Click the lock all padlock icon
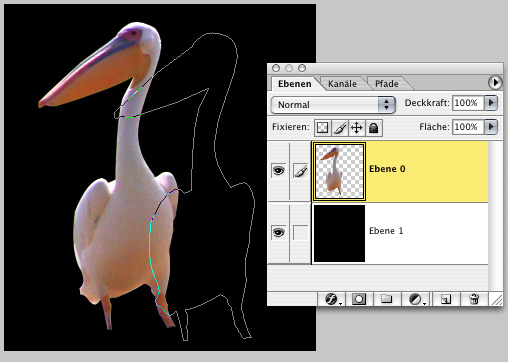Viewport: 508px width, 362px height. tap(374, 128)
